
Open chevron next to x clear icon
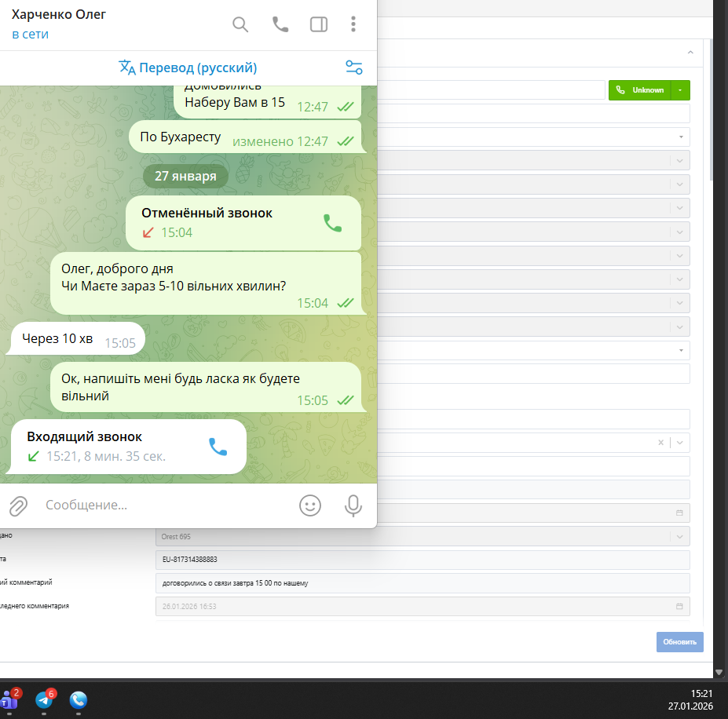click(680, 443)
